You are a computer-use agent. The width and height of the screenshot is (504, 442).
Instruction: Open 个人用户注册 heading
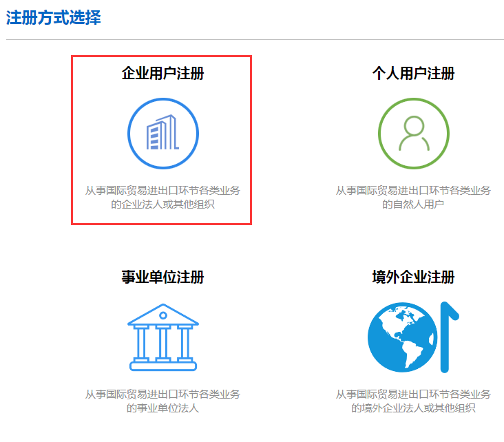414,73
